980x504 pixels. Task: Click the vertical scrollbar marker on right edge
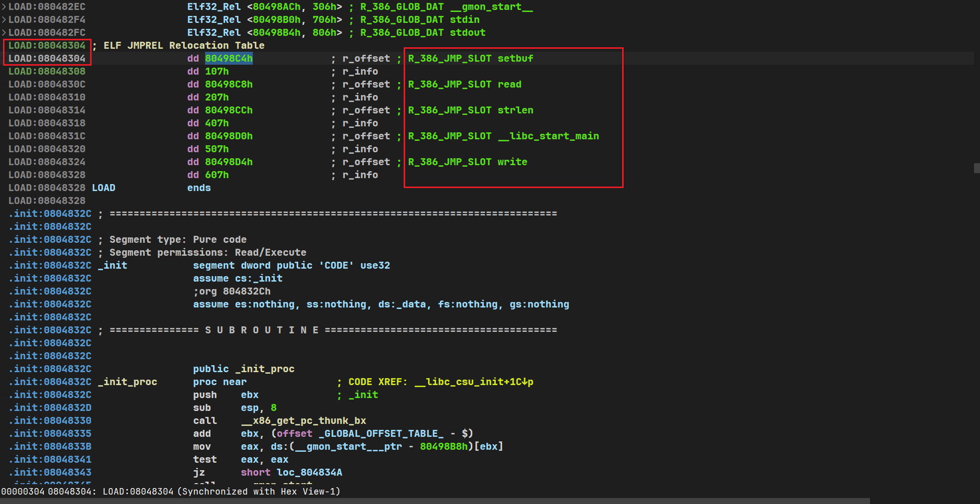[x=977, y=168]
